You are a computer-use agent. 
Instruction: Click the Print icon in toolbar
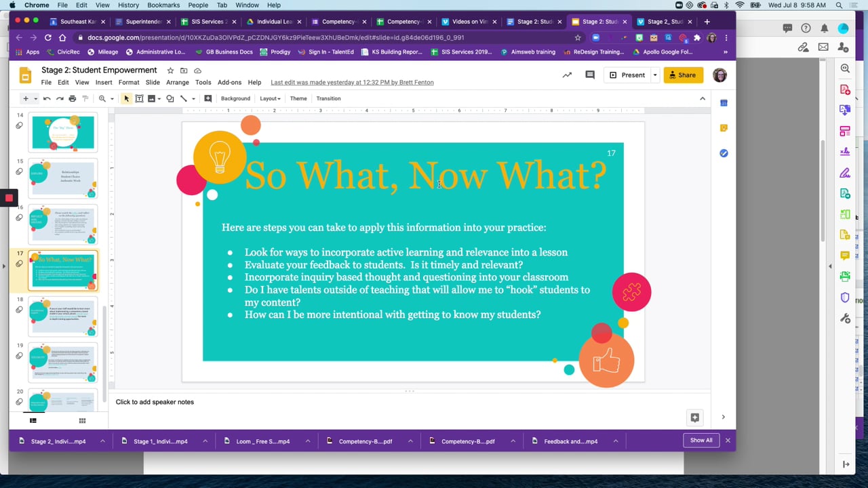coord(73,99)
